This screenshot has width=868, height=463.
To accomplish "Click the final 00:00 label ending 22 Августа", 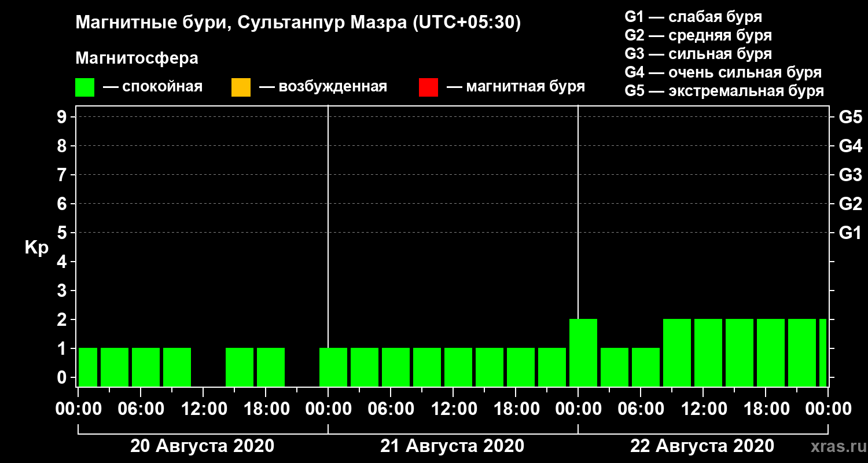I will coord(828,409).
